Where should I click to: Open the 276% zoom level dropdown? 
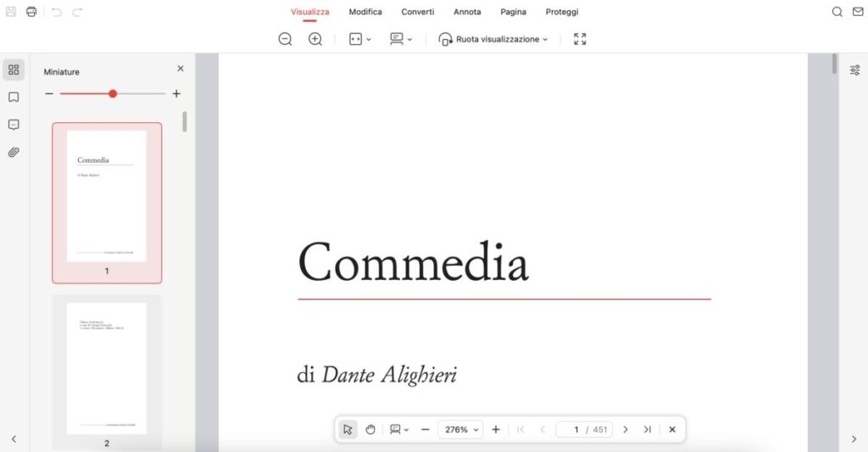click(462, 429)
